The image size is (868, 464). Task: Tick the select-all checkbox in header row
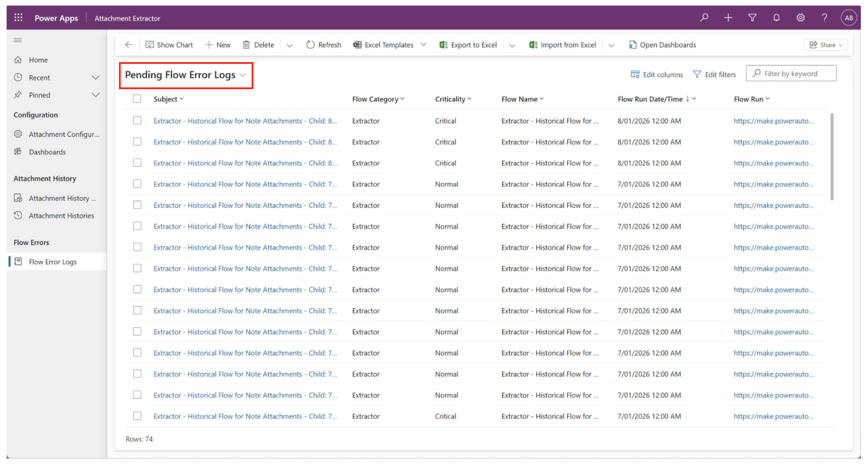137,99
